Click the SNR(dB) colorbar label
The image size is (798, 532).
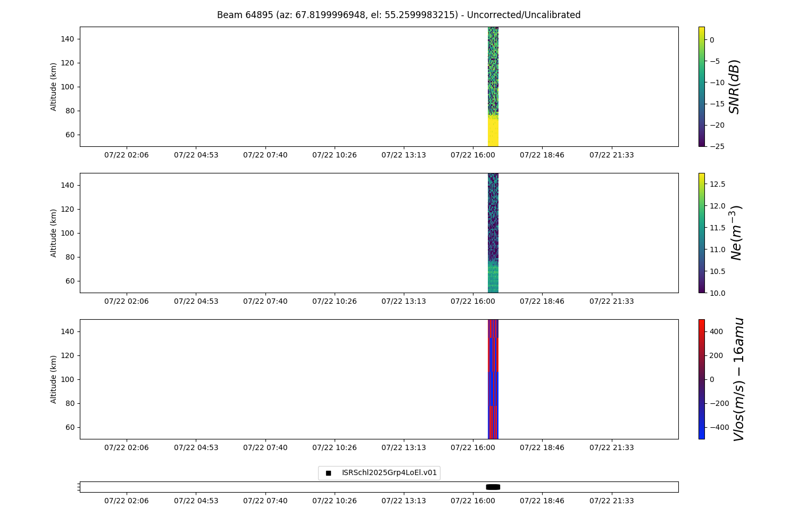(x=735, y=86)
